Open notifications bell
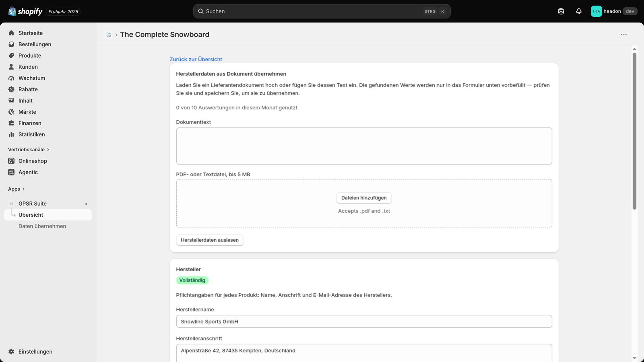Viewport: 644px width, 362px height. [579, 11]
